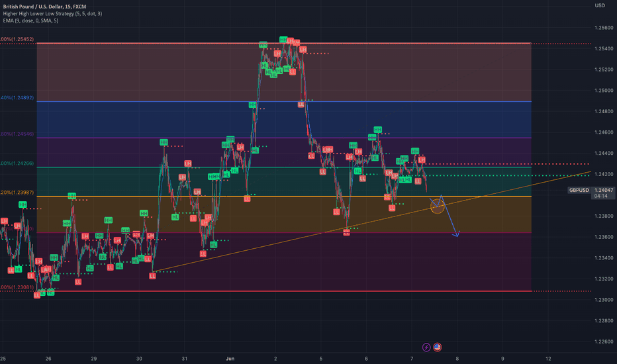
Task: Click price axis value 1.25600
Action: click(604, 28)
